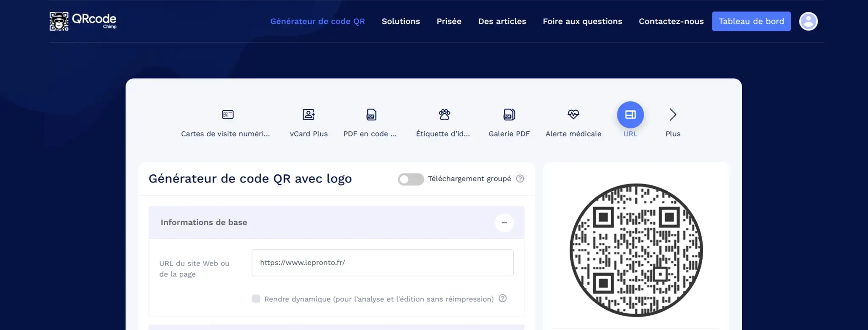
Task: Click the Générateur de code QR avec logo heading
Action: point(250,179)
